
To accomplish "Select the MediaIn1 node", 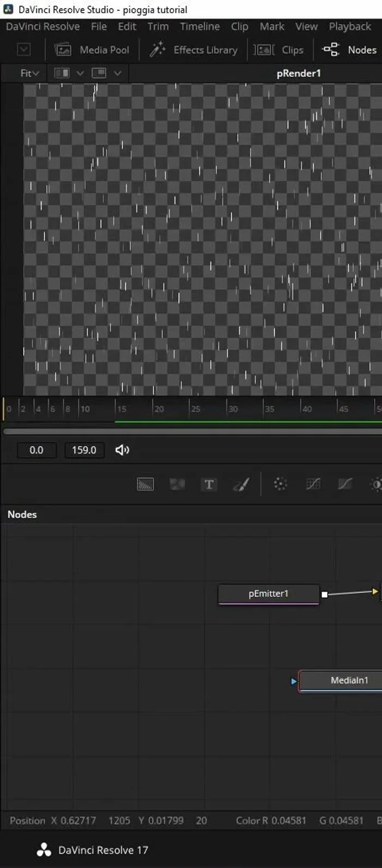I will click(x=349, y=680).
